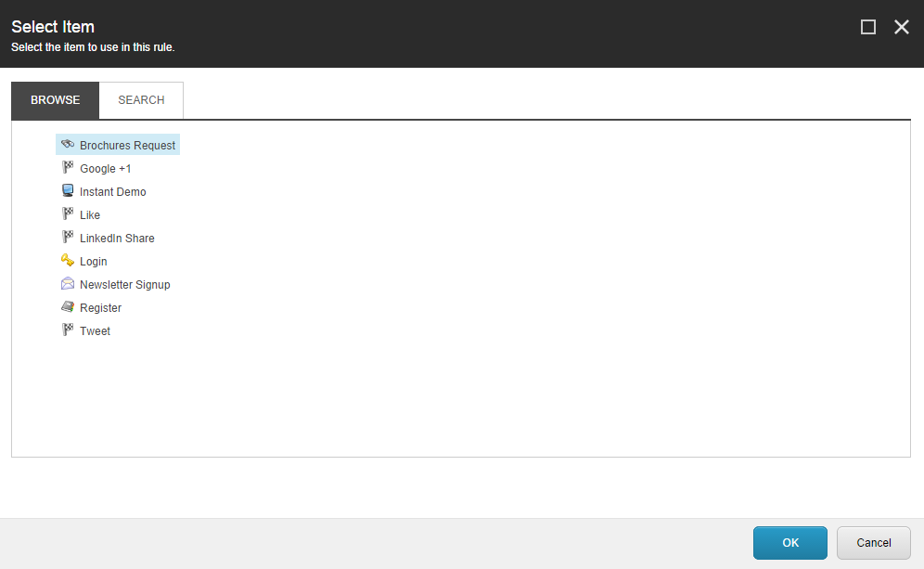Cancel the Select Item dialog
The width and height of the screenshot is (924, 569).
pos(873,543)
